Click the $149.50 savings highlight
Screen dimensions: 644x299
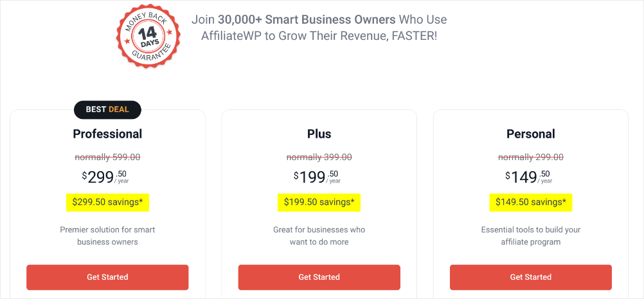[x=531, y=203]
